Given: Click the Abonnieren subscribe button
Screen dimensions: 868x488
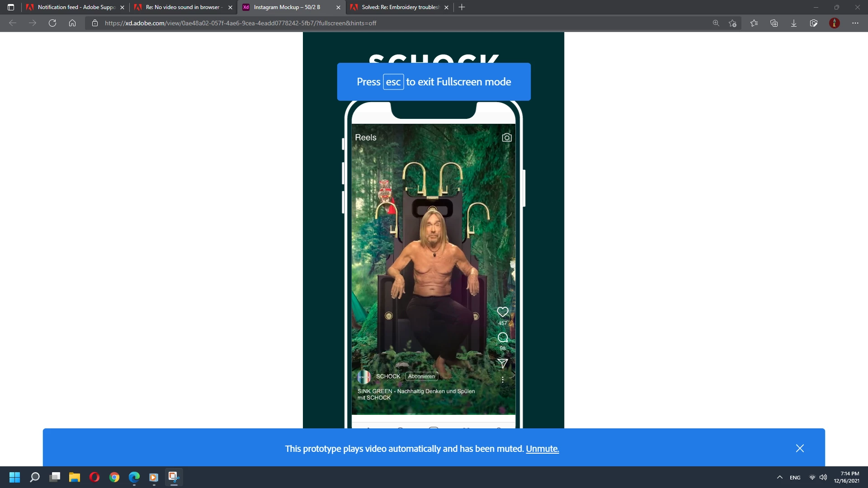Looking at the screenshot, I should [421, 376].
